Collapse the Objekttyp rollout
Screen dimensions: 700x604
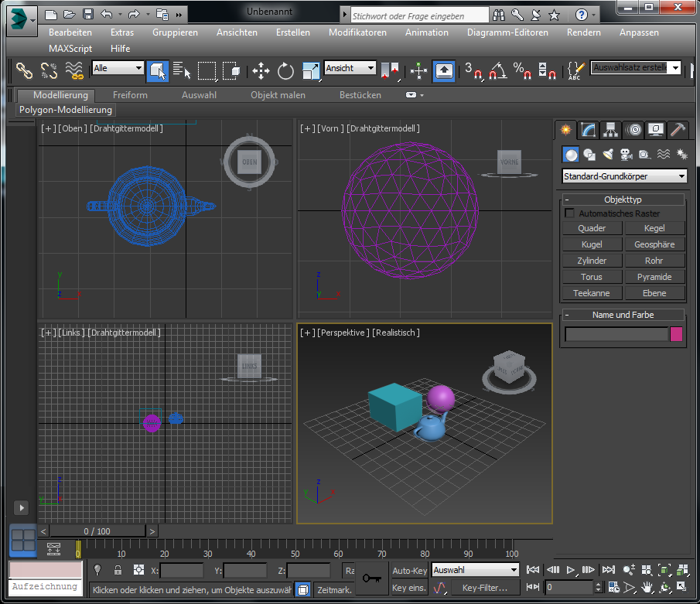coord(622,200)
